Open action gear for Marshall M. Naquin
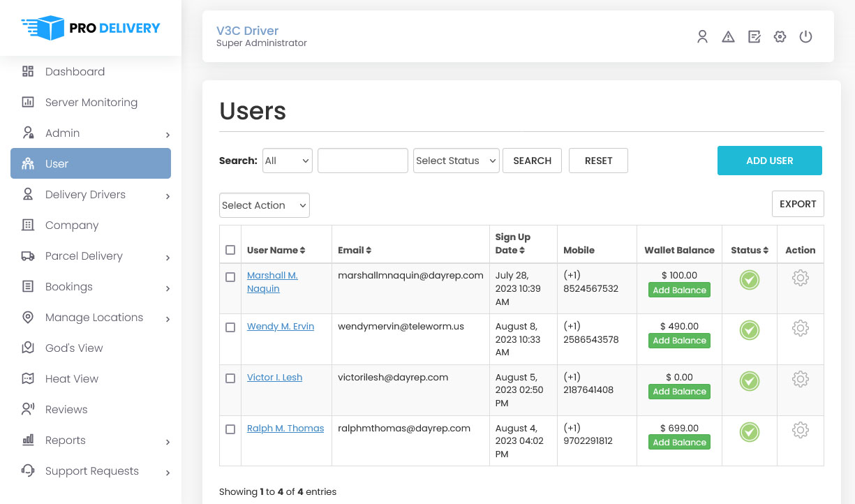Image resolution: width=855 pixels, height=504 pixels. click(x=800, y=278)
